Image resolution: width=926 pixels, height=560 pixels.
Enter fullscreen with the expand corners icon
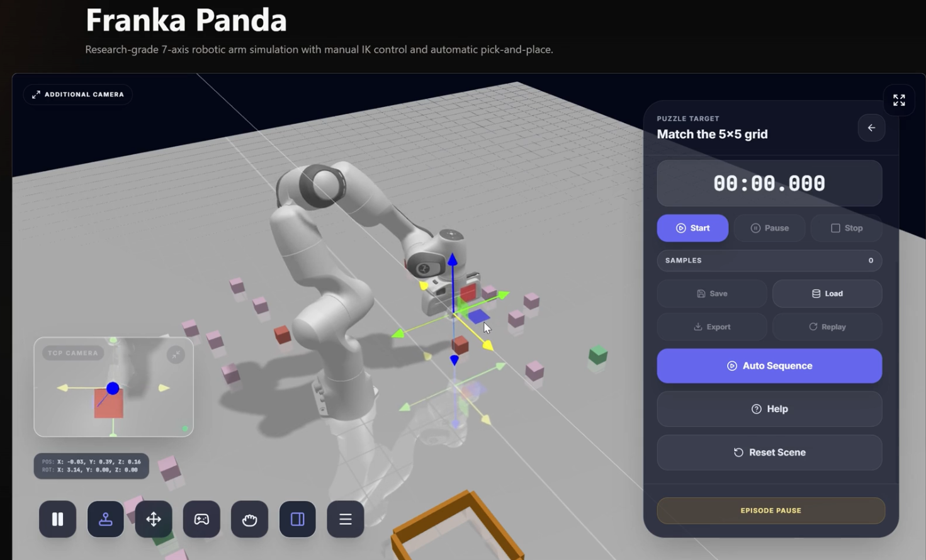pyautogui.click(x=899, y=100)
